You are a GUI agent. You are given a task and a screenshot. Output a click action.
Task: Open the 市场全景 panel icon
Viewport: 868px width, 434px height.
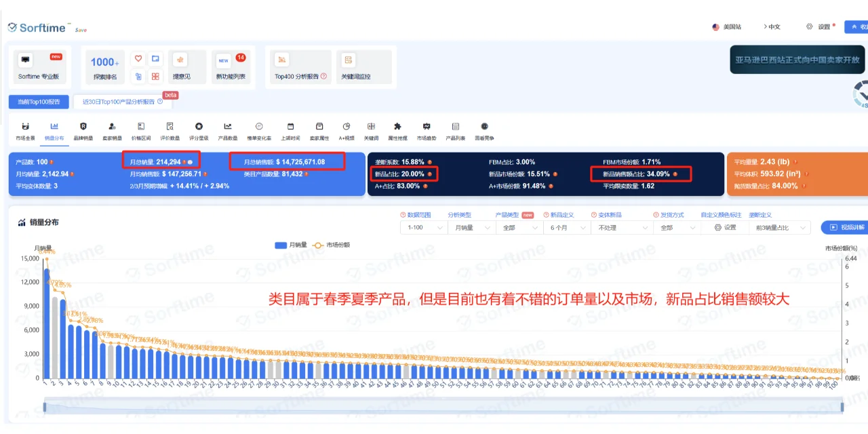[25, 127]
